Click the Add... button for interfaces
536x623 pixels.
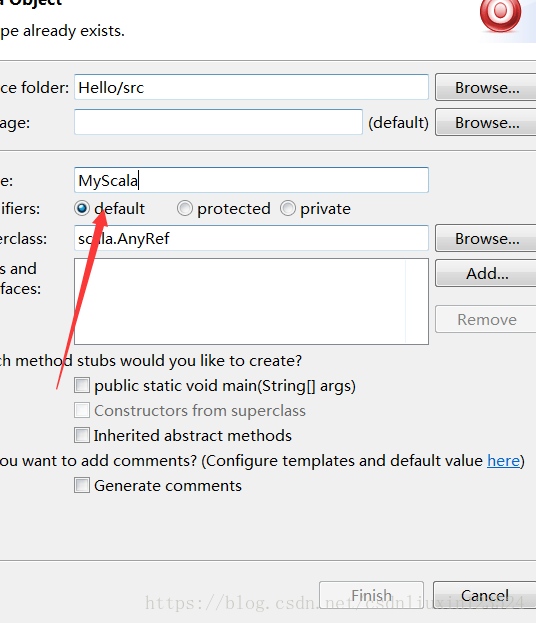[486, 273]
